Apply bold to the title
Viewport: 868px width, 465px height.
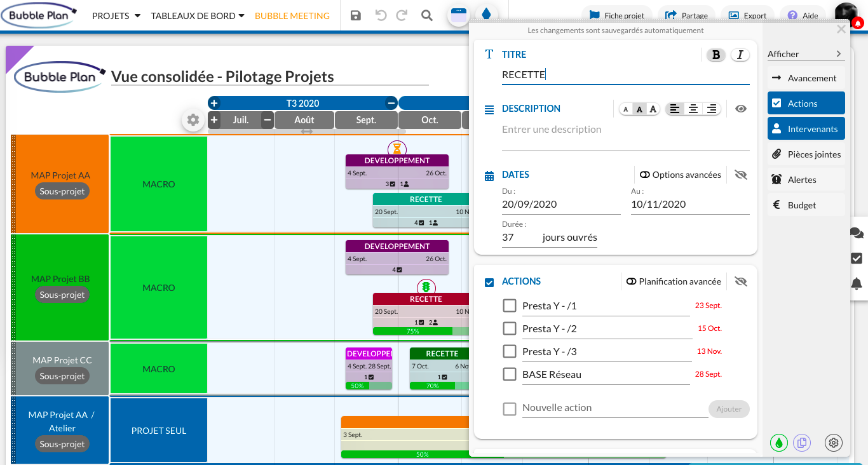(x=716, y=55)
